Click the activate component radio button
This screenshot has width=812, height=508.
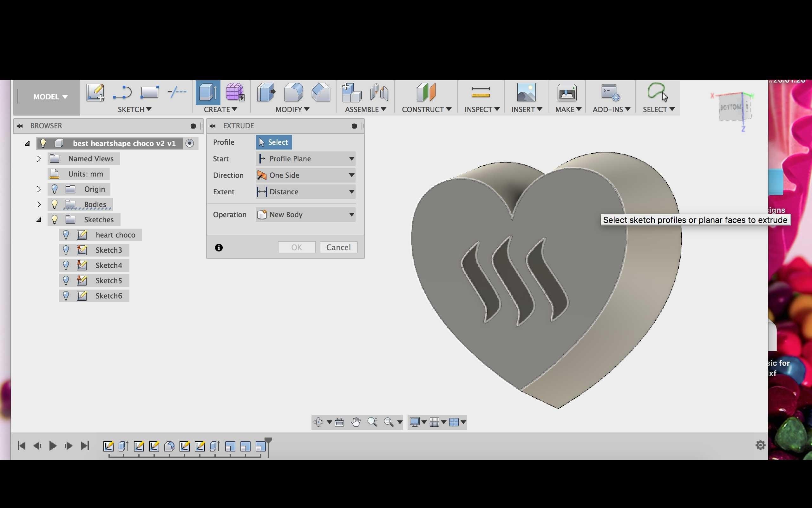(190, 143)
